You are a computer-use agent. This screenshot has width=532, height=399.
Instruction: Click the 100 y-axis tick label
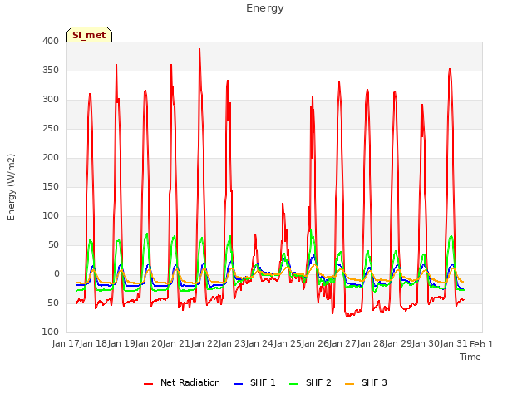[51, 216]
